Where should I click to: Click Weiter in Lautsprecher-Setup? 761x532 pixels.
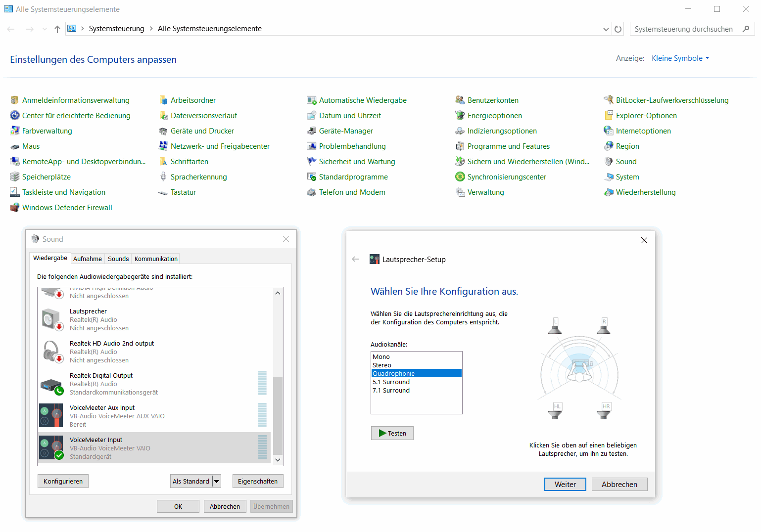coord(565,485)
